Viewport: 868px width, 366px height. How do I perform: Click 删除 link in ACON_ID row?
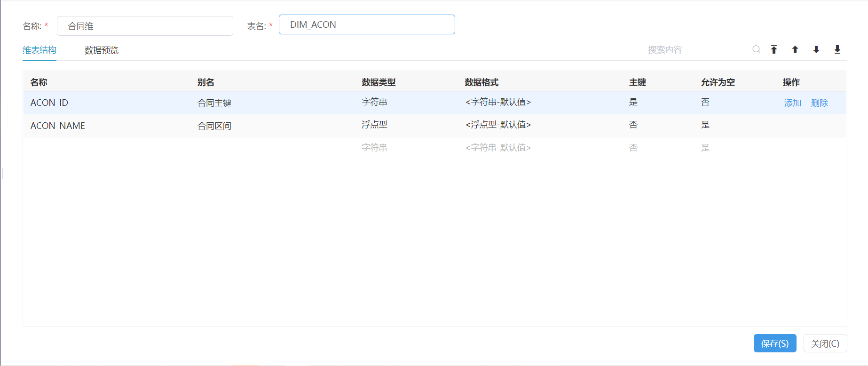(820, 103)
